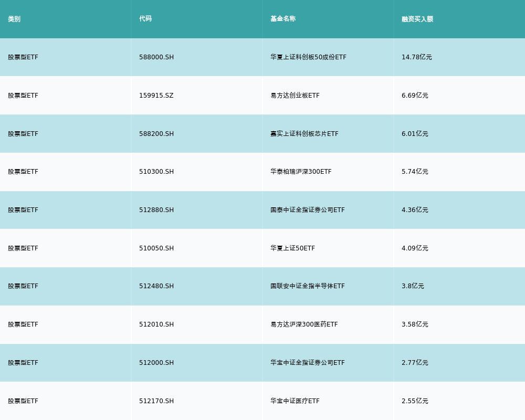
Task: Click 股票型ETF in the 512880.SH row
Action: click(23, 210)
